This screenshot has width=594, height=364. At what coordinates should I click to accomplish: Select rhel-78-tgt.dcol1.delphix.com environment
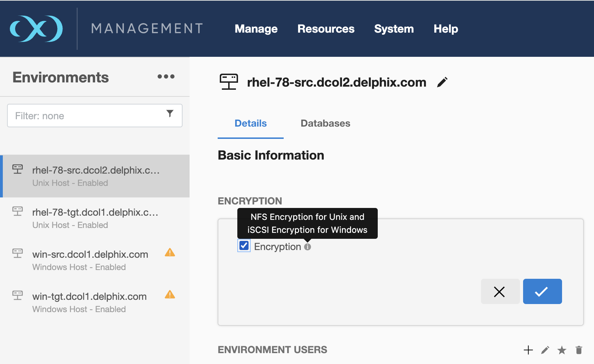[95, 218]
